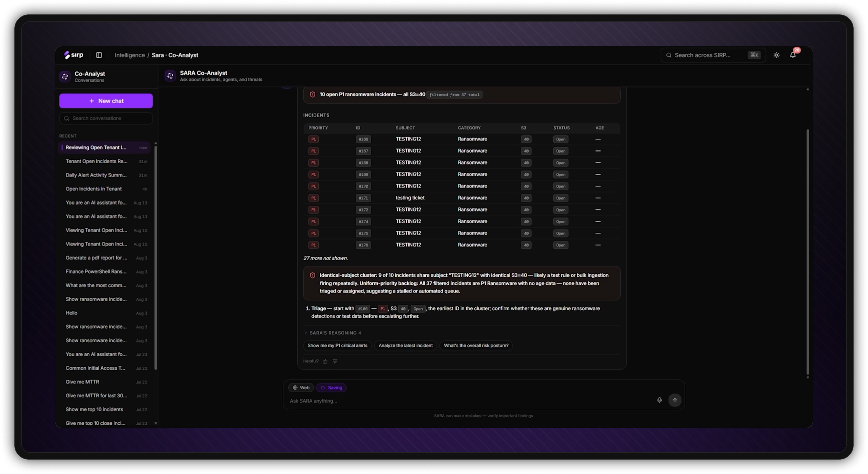Open What are the most comm... conversation
The width and height of the screenshot is (868, 474).
[x=105, y=285]
